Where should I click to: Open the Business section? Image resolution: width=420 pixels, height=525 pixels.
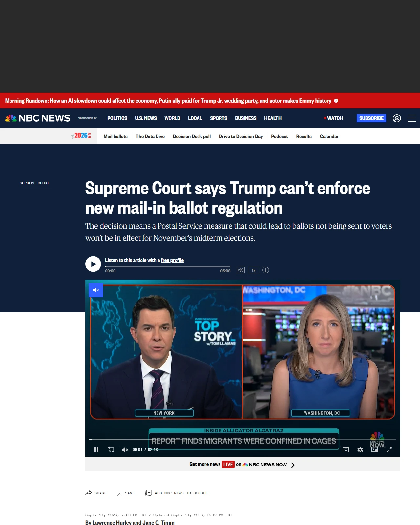pos(245,118)
